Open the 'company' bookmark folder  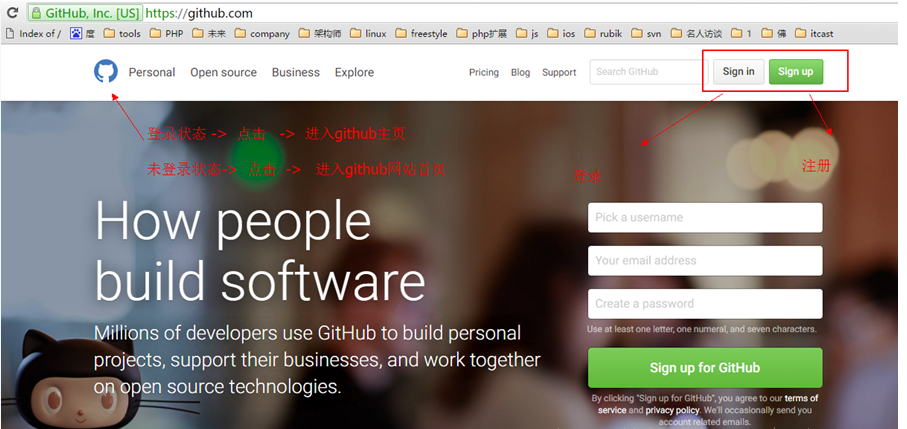(262, 34)
